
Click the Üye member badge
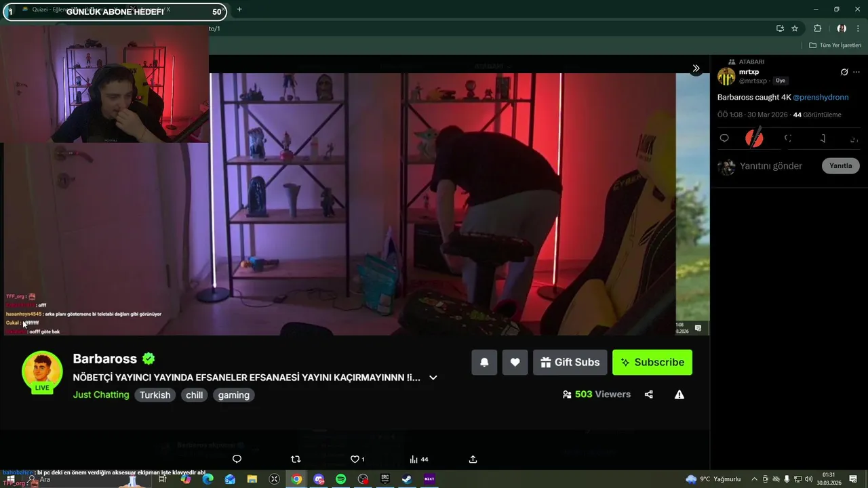pyautogui.click(x=781, y=81)
